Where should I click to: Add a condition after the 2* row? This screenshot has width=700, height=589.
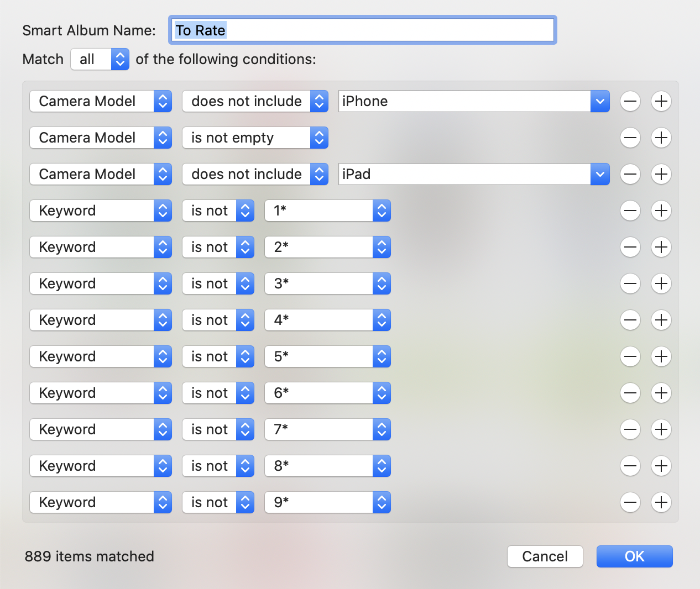[661, 247]
